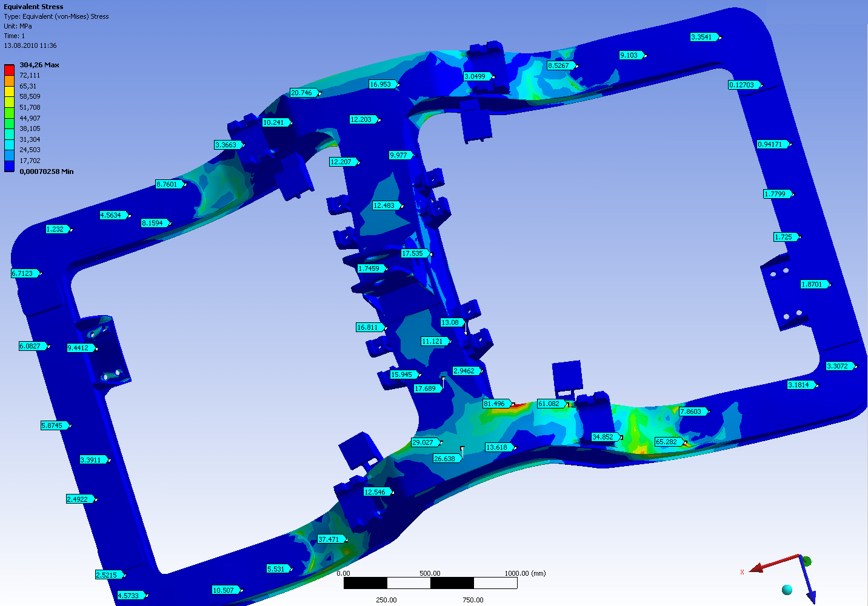The image size is (868, 606).
Task: Select the 8.7601 probe label
Action: 170,184
